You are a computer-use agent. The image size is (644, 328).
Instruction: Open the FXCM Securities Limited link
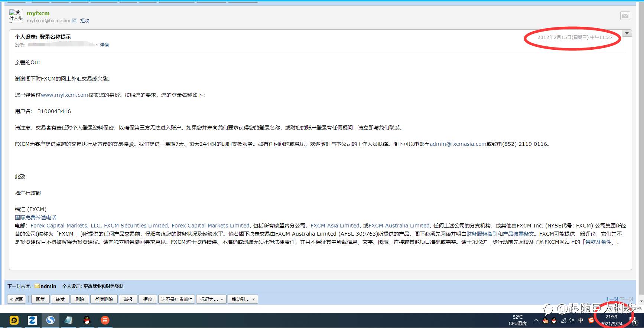[x=136, y=226]
